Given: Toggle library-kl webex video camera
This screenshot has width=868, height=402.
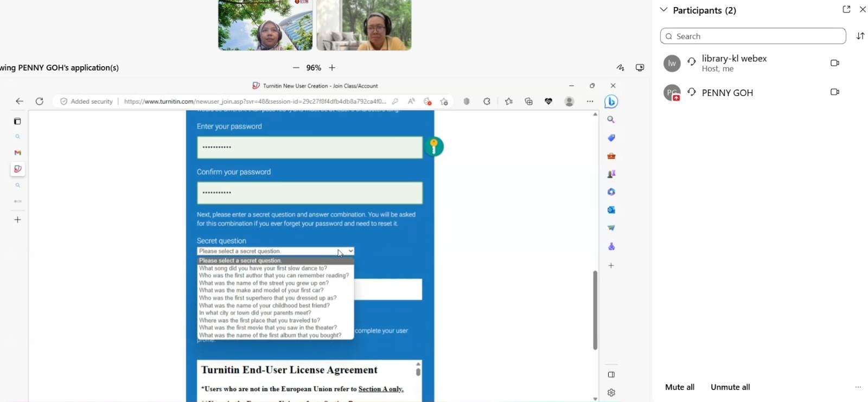Looking at the screenshot, I should click(835, 63).
